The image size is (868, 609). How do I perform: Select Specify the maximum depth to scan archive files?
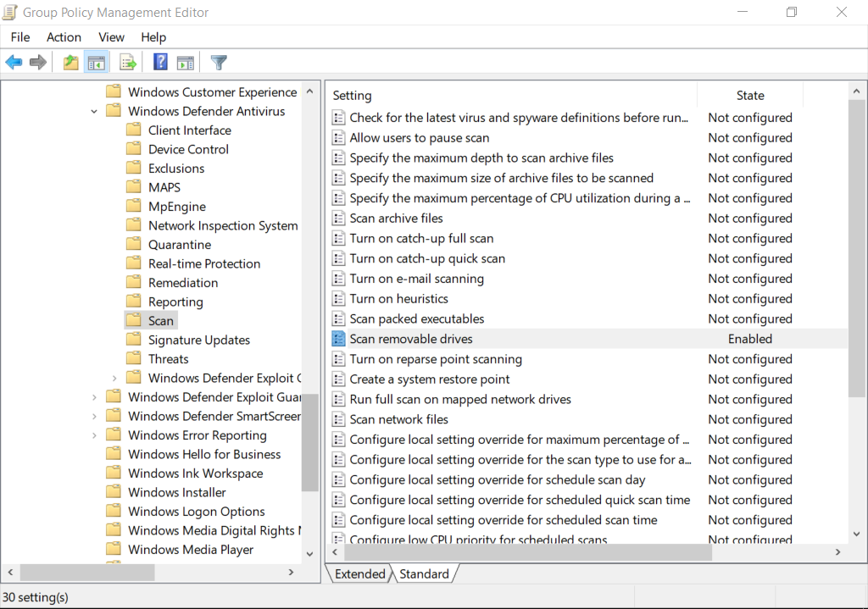click(x=481, y=158)
